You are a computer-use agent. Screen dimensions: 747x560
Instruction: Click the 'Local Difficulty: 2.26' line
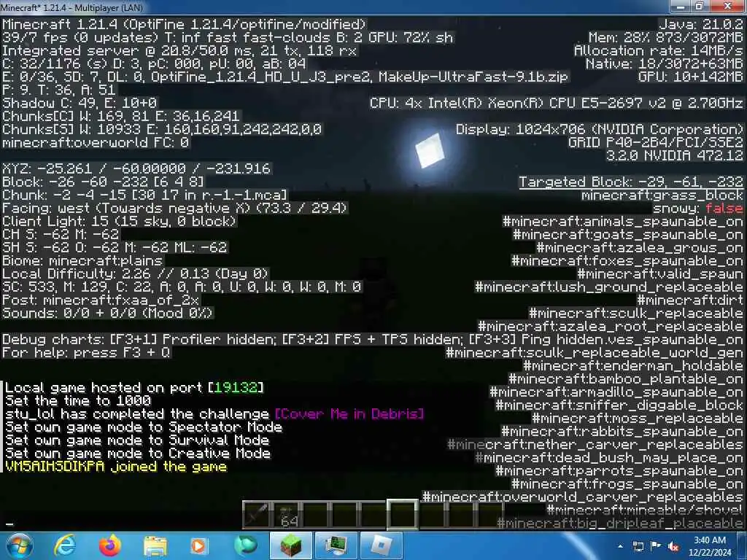(135, 274)
